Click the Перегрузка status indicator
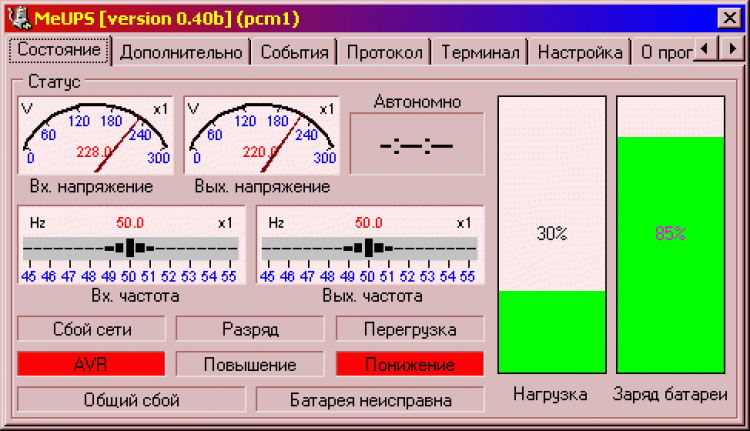 coord(410,329)
